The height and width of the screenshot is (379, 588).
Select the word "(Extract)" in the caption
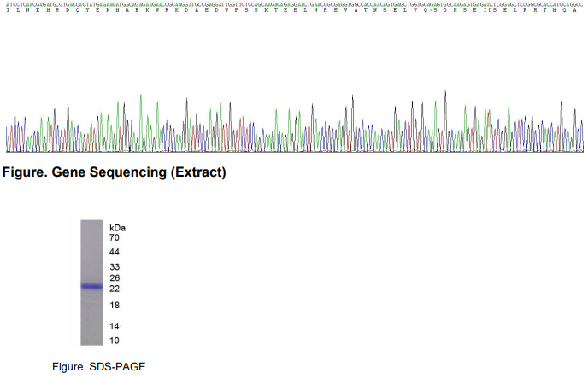[x=197, y=173]
